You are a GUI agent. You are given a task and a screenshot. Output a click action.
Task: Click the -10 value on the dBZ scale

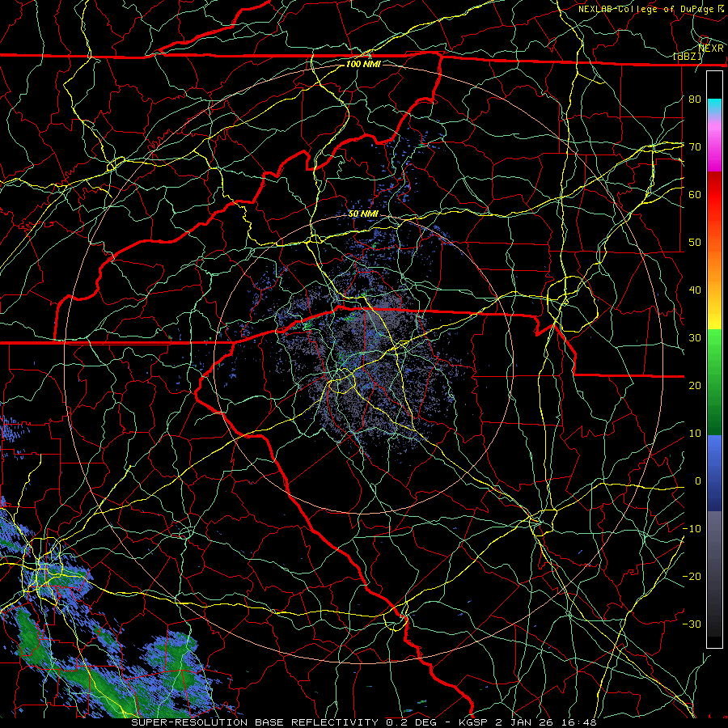click(692, 529)
